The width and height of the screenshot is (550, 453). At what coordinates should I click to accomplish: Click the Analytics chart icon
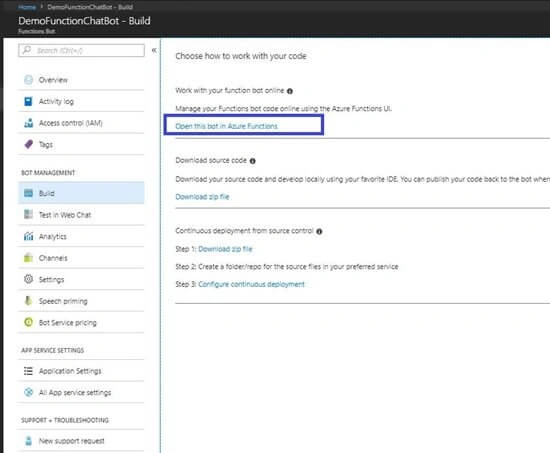tap(28, 236)
